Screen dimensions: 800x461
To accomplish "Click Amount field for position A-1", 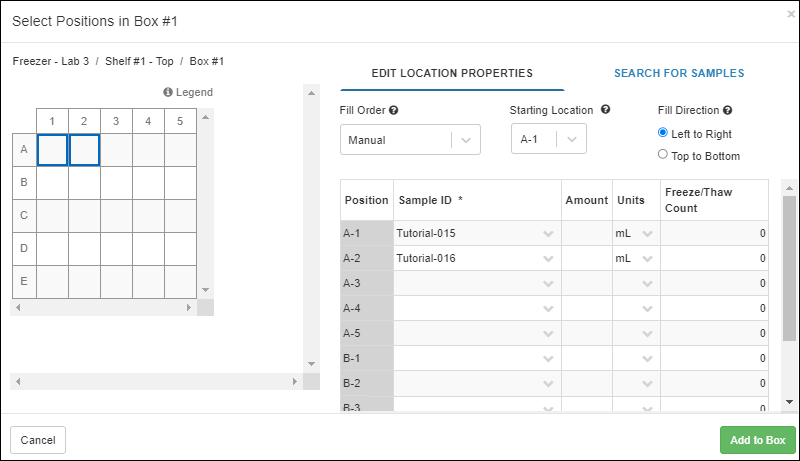I will (x=586, y=233).
